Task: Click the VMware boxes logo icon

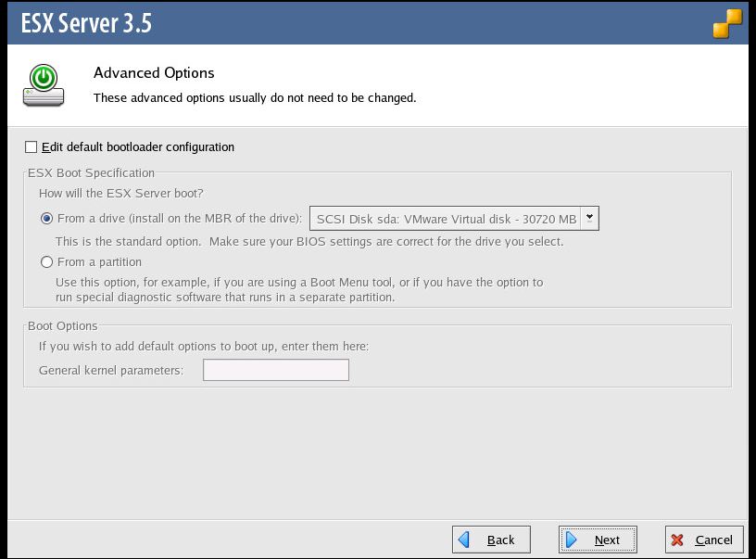Action: pos(727,22)
